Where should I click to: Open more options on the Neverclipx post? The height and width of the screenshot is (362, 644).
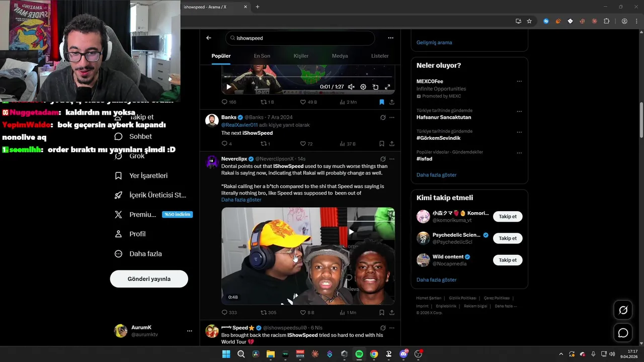coord(392,159)
